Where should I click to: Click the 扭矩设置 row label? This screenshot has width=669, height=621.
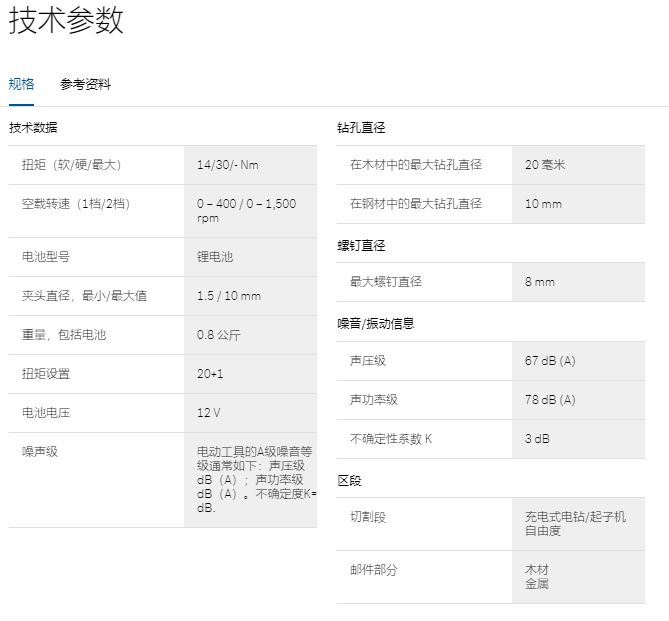(46, 374)
